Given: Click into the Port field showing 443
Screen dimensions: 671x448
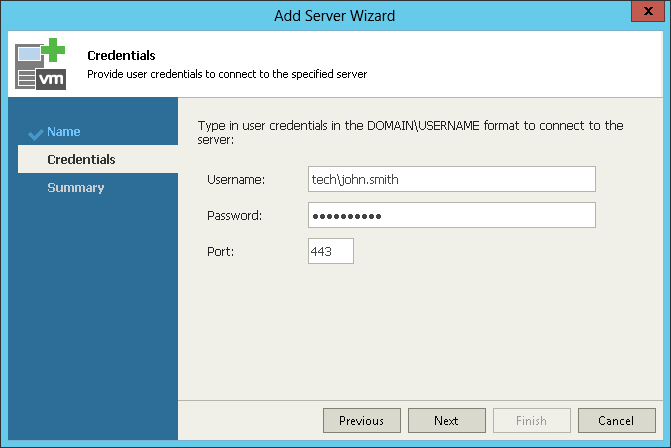Looking at the screenshot, I should [331, 251].
